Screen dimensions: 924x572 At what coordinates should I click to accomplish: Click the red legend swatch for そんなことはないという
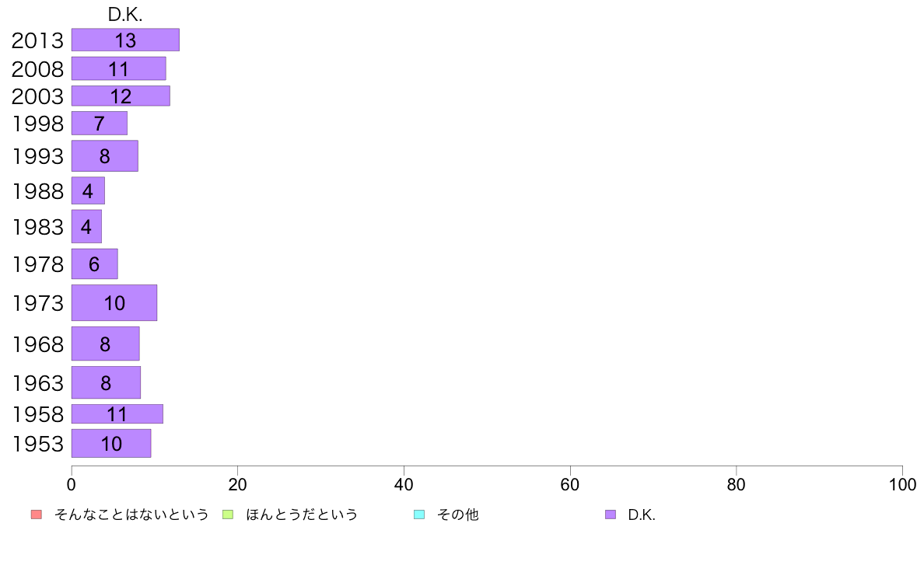click(37, 514)
